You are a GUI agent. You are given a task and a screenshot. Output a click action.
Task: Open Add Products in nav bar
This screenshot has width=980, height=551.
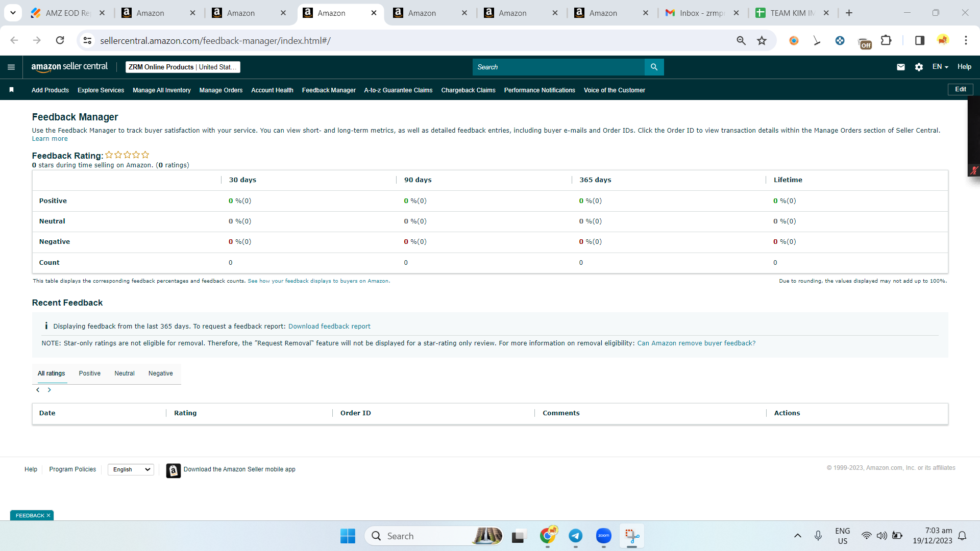pos(50,90)
